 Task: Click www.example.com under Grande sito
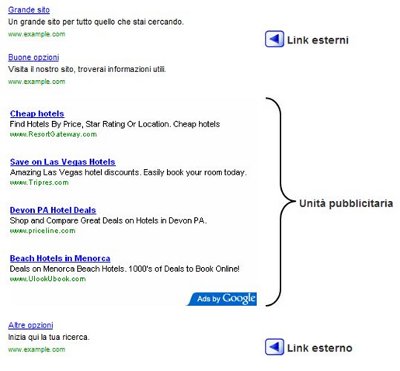click(x=37, y=34)
